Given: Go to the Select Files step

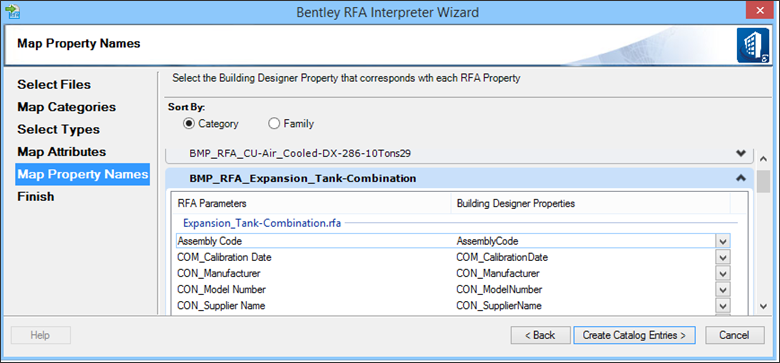Looking at the screenshot, I should (x=54, y=85).
